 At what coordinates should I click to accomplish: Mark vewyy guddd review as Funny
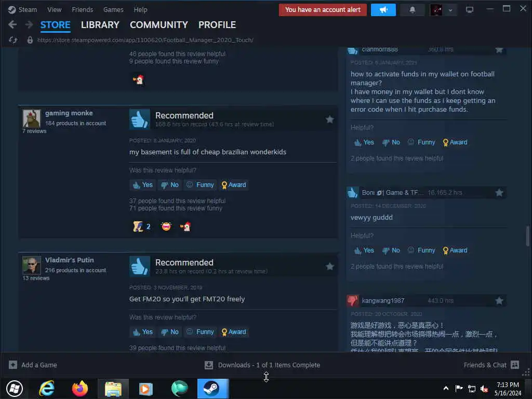pos(421,250)
